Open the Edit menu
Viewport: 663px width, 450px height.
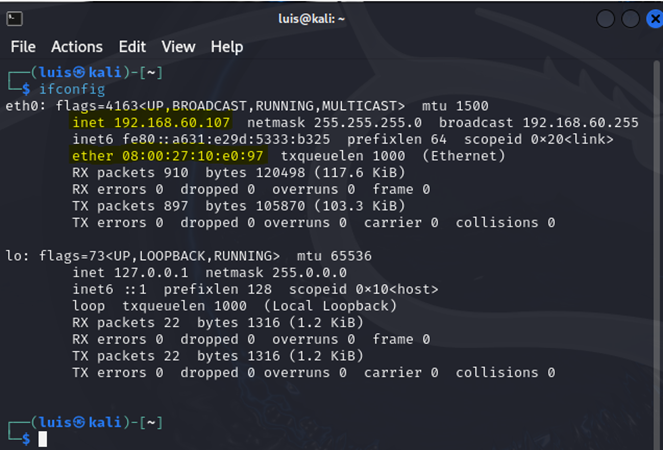pos(132,47)
